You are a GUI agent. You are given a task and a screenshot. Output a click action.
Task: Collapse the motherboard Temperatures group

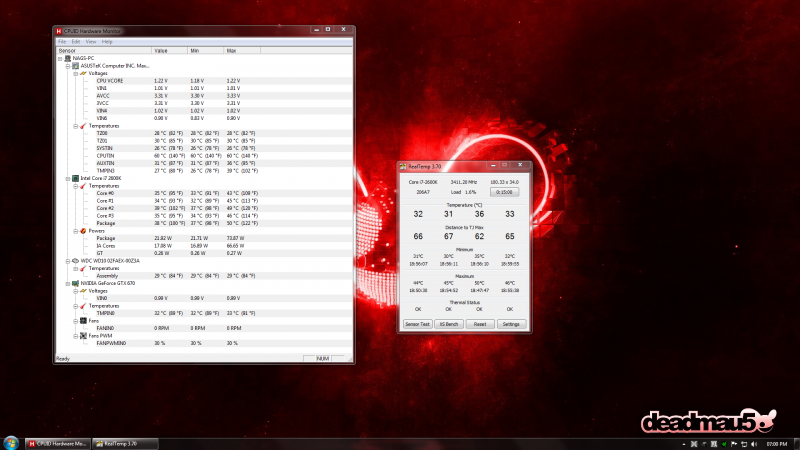(76, 126)
